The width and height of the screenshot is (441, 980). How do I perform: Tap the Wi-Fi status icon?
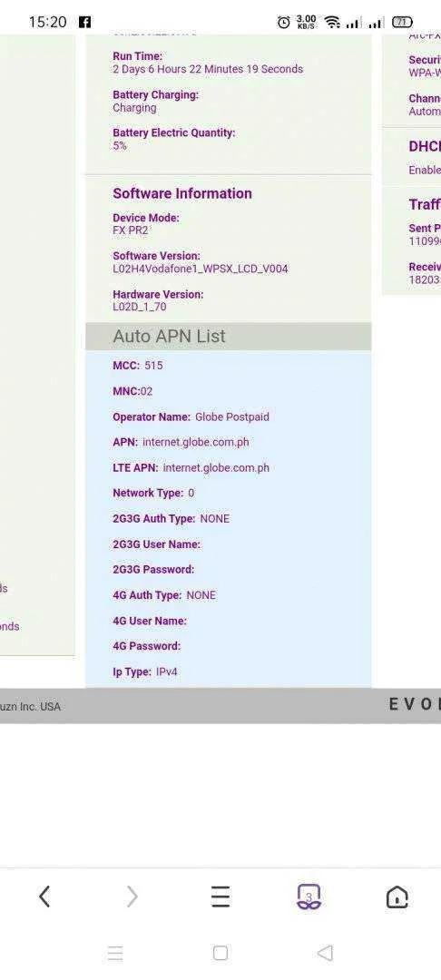(332, 23)
